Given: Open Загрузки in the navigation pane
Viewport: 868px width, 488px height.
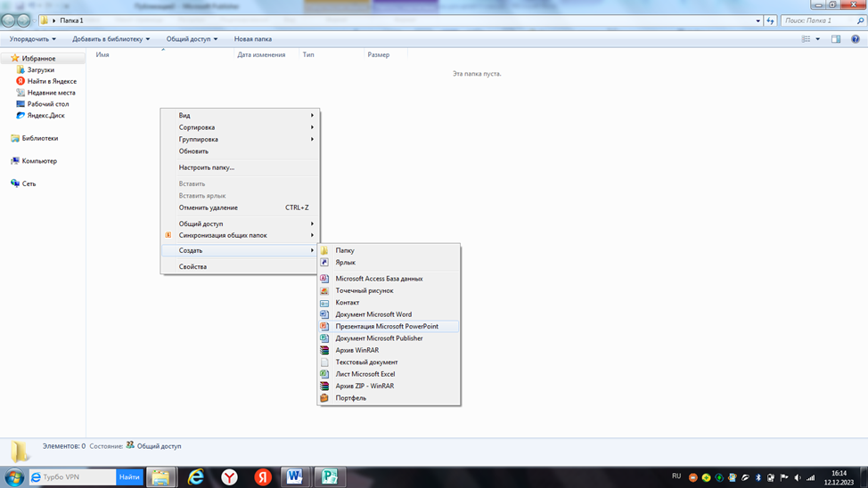Looking at the screenshot, I should point(40,69).
